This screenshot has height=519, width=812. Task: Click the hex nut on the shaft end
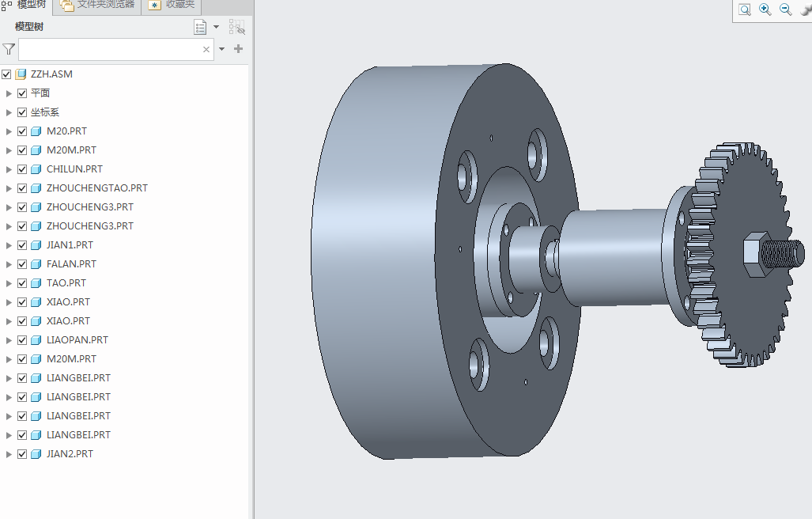click(757, 254)
